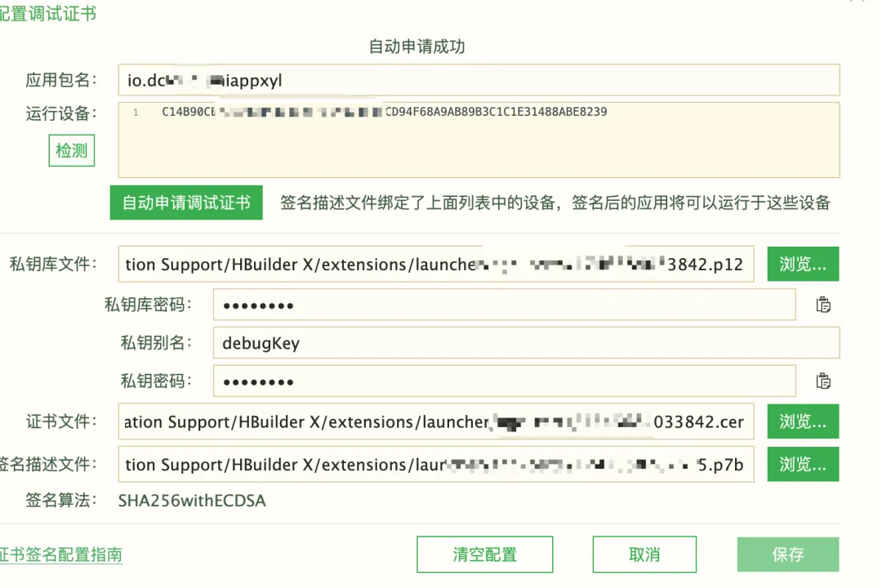This screenshot has width=882, height=588.
Task: Browse for the 私钥库文件 file
Action: click(x=803, y=265)
